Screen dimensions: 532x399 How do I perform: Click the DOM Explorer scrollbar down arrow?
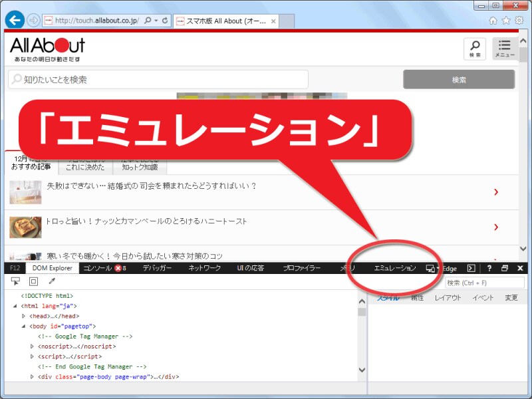362,370
